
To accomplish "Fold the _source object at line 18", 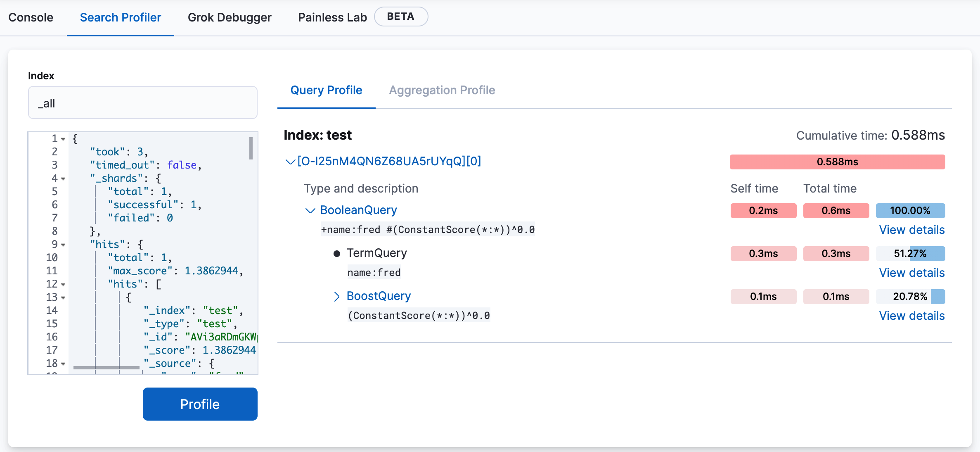I will pyautogui.click(x=62, y=364).
